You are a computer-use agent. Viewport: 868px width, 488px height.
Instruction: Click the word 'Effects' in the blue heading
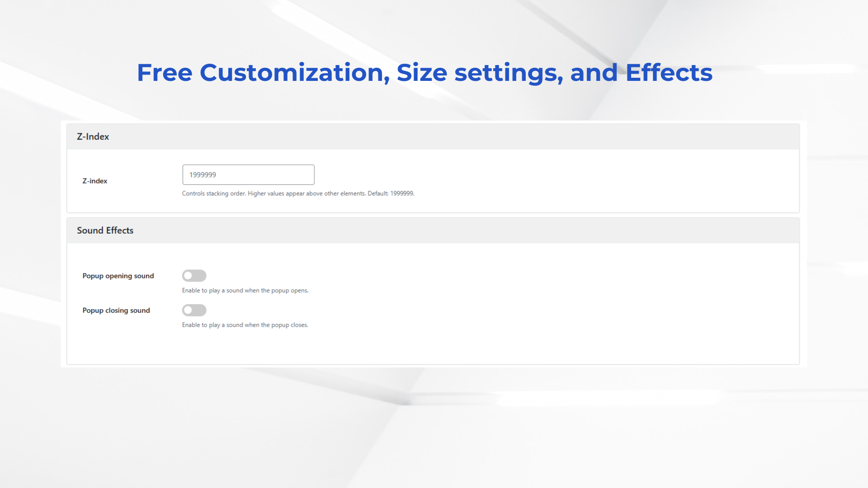(x=669, y=73)
